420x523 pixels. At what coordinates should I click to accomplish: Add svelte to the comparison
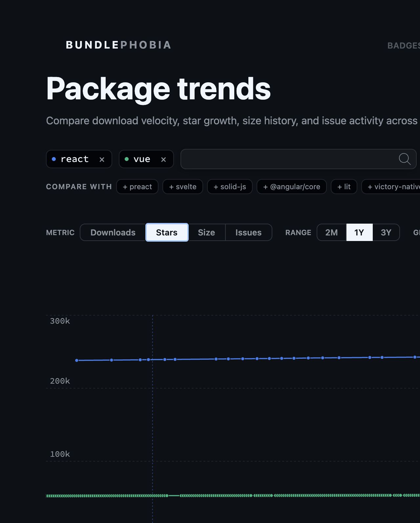[183, 187]
